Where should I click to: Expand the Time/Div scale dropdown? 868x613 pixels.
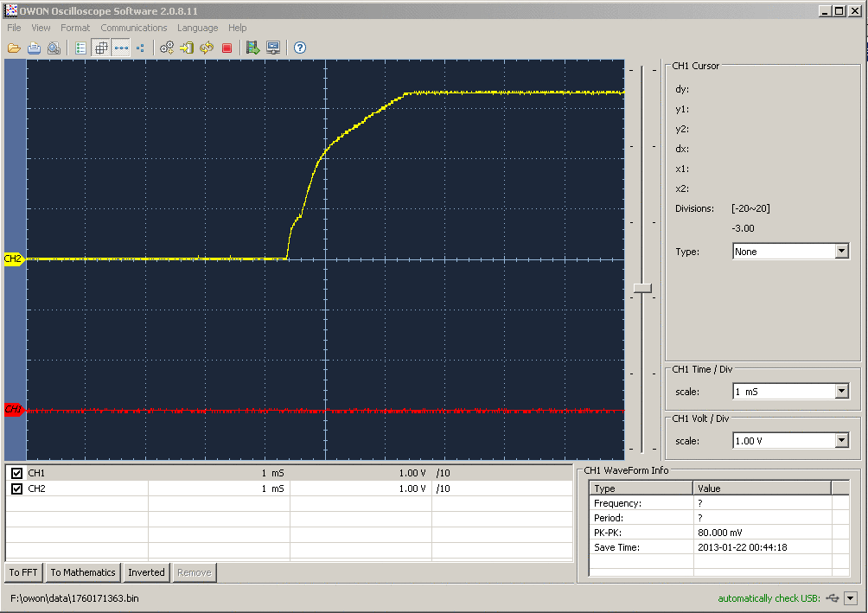click(x=841, y=392)
